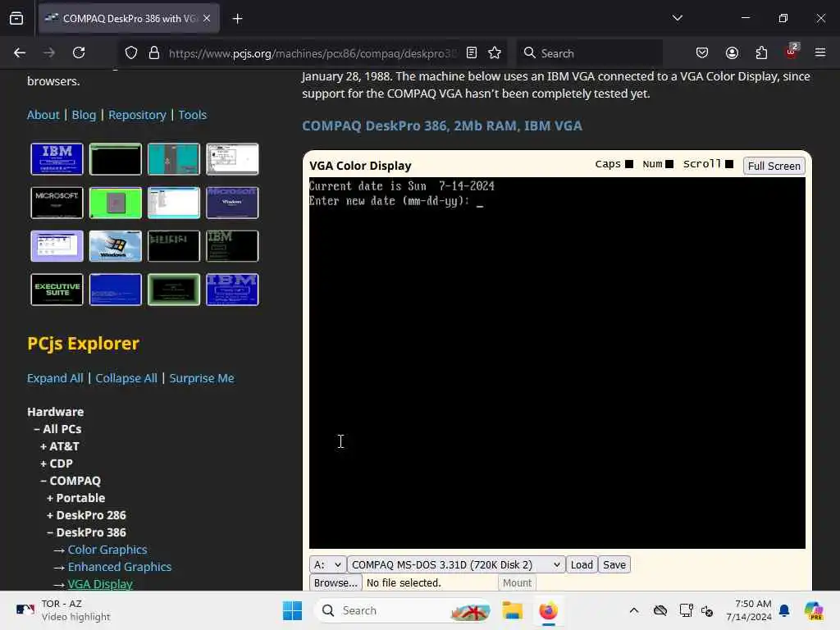Reload the current page
The height and width of the screenshot is (630, 840).
point(79,52)
